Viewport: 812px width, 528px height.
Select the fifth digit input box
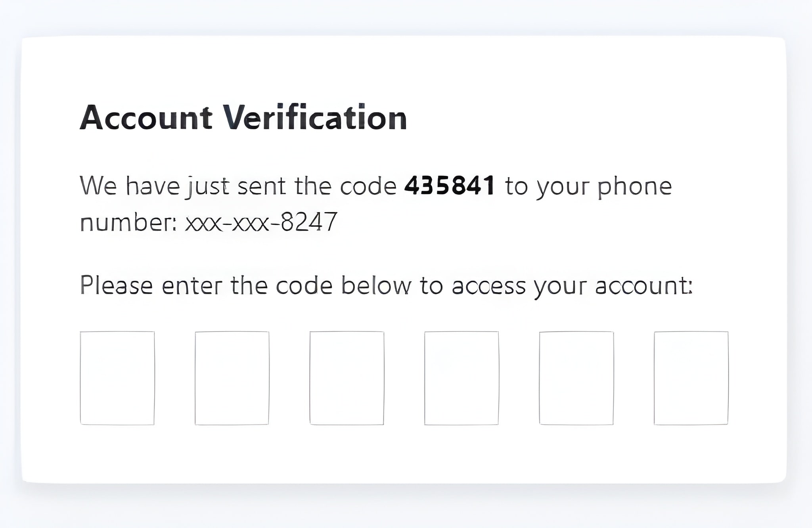pos(576,378)
